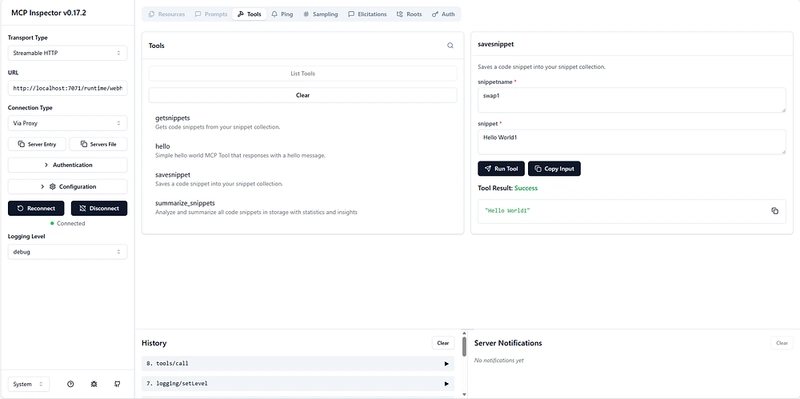Select the hello tool
Viewport: 800px width, 399px height.
pyautogui.click(x=303, y=151)
